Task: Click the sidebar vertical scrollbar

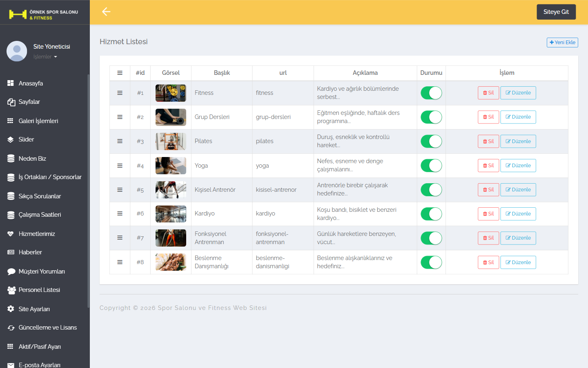Action: pos(88,191)
